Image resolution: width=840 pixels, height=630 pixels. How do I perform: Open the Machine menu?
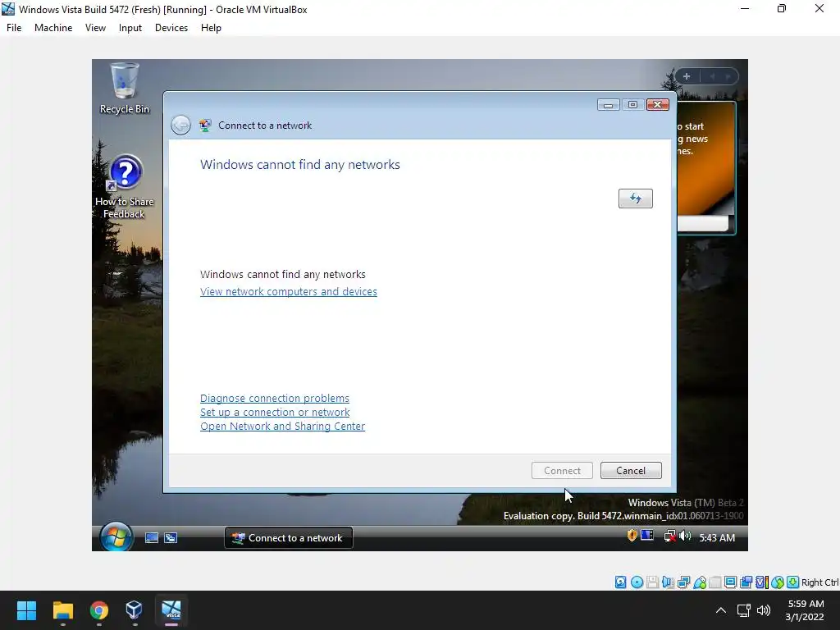click(x=53, y=28)
